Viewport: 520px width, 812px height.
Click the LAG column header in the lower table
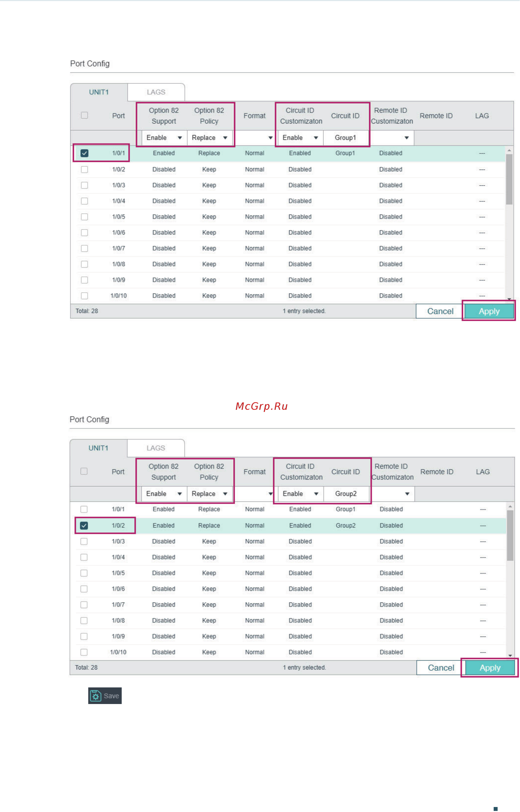point(483,472)
